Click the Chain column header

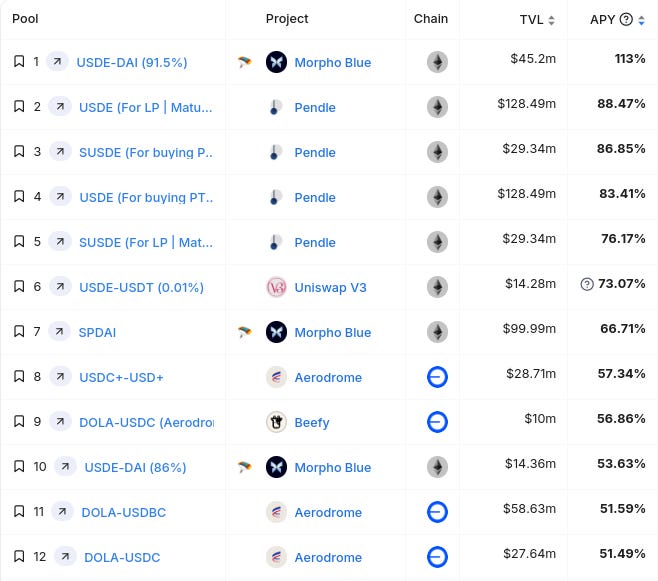pyautogui.click(x=431, y=18)
